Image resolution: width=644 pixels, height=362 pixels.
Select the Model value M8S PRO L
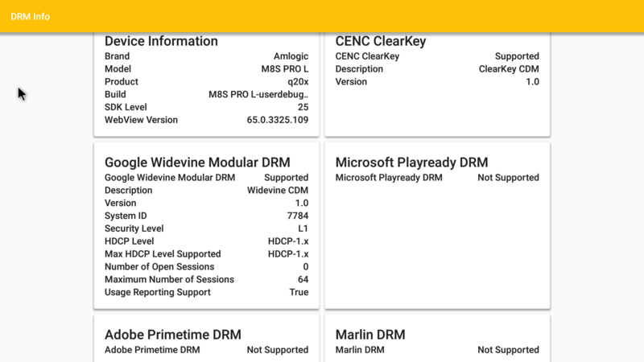pos(285,69)
